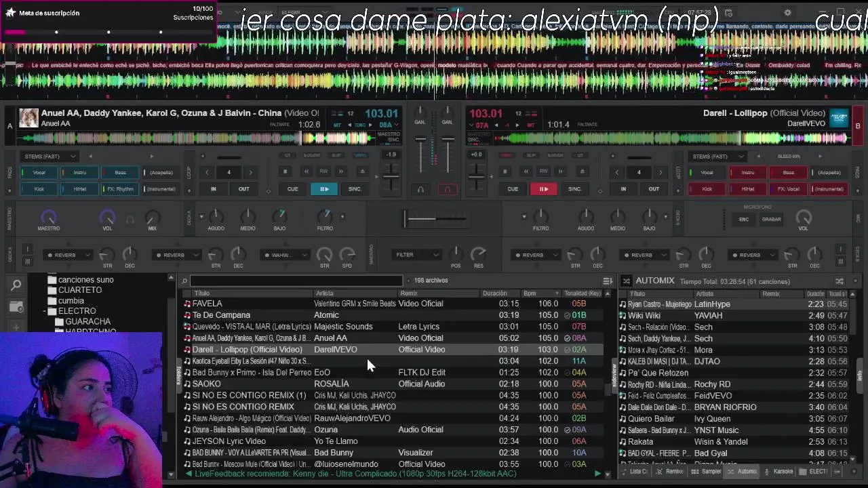Click the deck A play/pause button
Screen dimensions: 868x488
click(x=324, y=189)
